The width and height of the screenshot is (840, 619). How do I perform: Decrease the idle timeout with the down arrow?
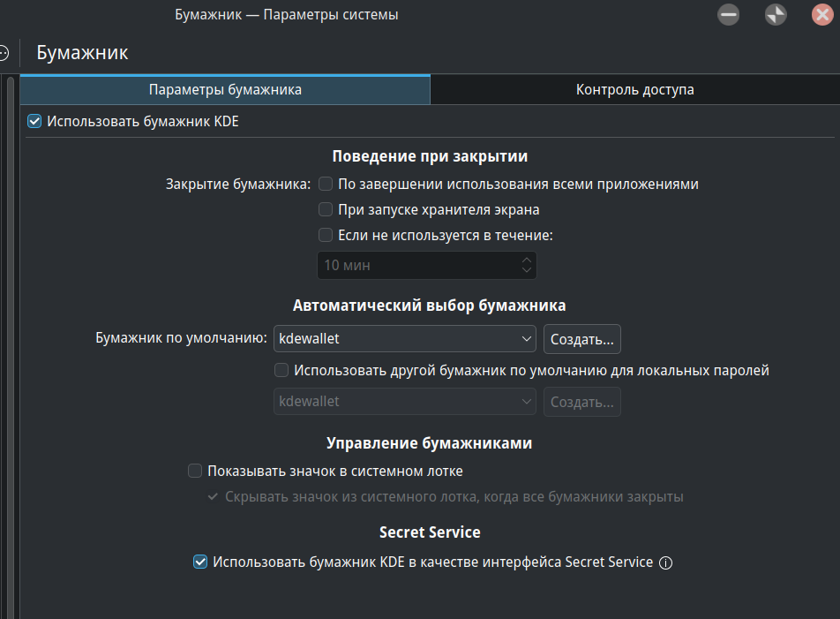(527, 270)
